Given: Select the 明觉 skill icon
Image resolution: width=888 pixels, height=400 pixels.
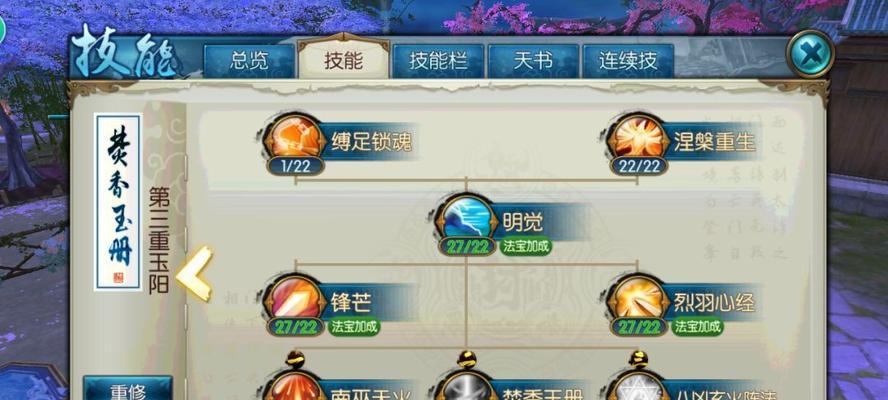Looking at the screenshot, I should click(466, 218).
